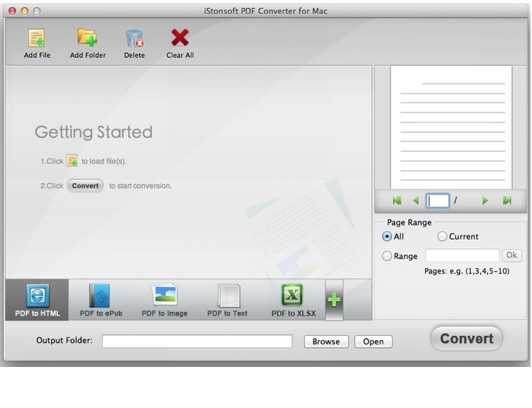This screenshot has width=532, height=408.
Task: Select the Range radio option
Action: [x=387, y=256]
